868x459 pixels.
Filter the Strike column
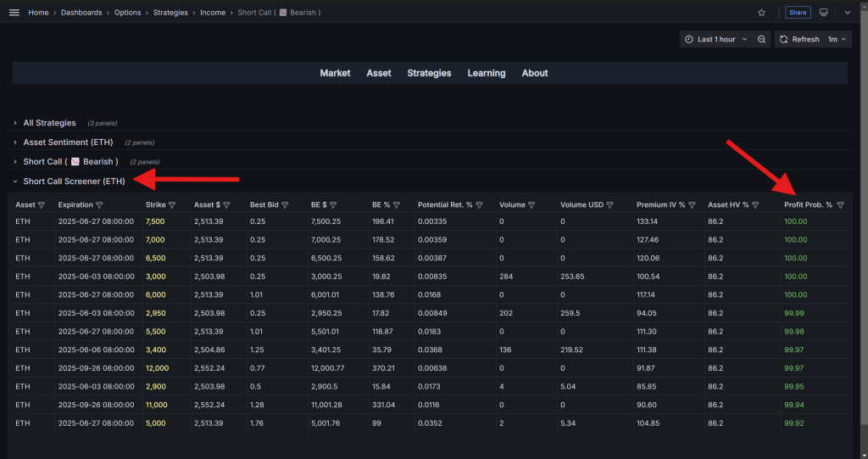point(172,205)
